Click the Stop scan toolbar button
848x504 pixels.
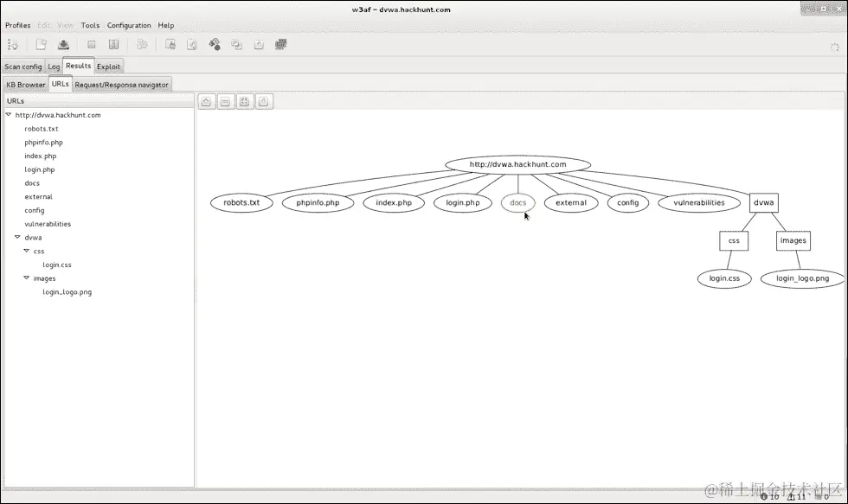[x=92, y=45]
